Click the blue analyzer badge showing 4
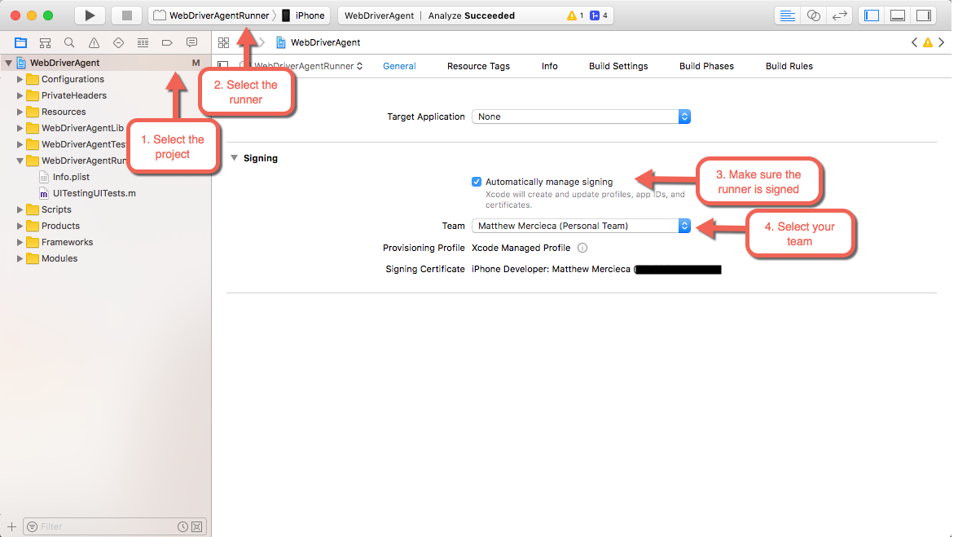Screen dimensions: 980x537 click(599, 15)
